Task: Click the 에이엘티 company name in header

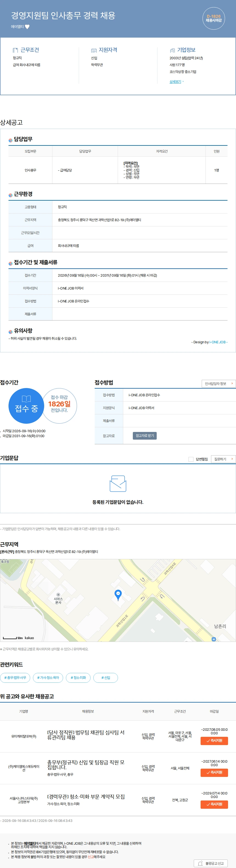Action: tap(17, 27)
